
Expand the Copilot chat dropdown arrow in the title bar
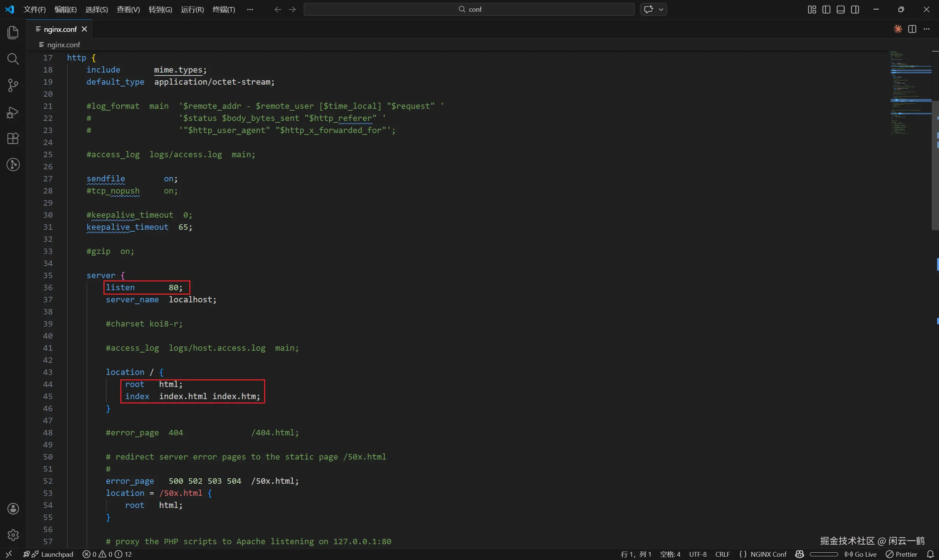(x=661, y=10)
